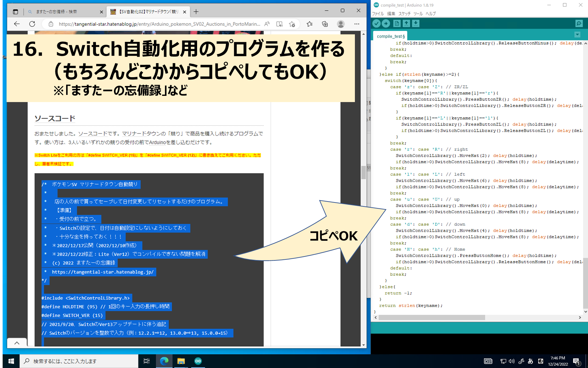Refresh the Edge browser page
The image size is (588, 368).
tap(32, 24)
